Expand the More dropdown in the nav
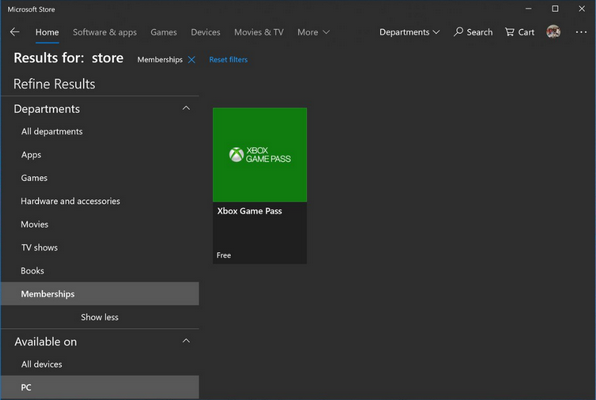Image resolution: width=596 pixels, height=400 pixels. (x=313, y=32)
